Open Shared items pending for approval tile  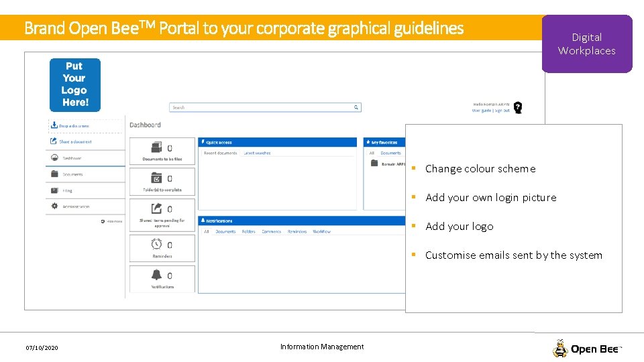pos(162,215)
